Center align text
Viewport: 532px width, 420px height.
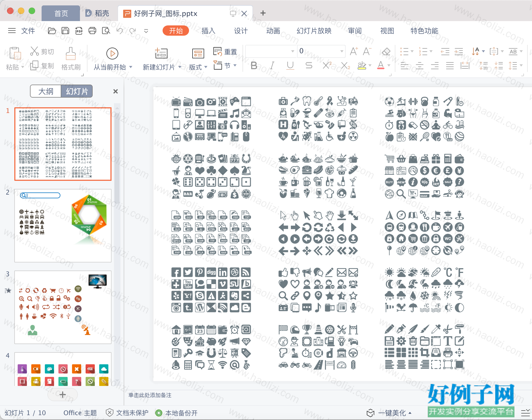coord(419,66)
